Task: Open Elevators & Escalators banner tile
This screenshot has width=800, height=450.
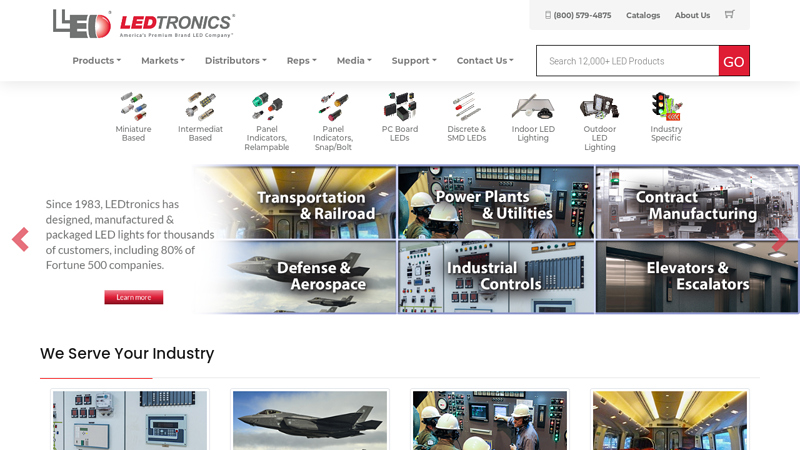Action: pos(697,277)
